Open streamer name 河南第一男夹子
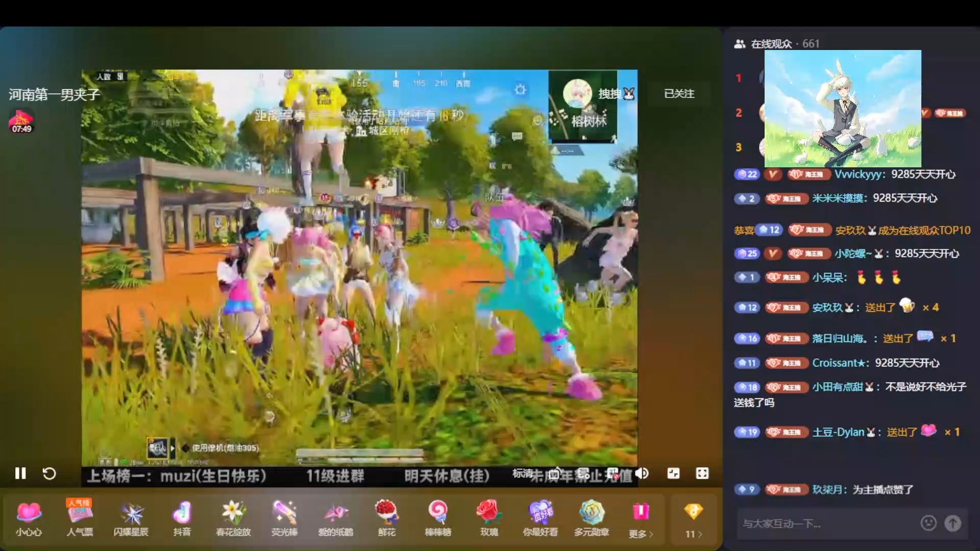Viewport: 980px width, 551px height. click(54, 94)
